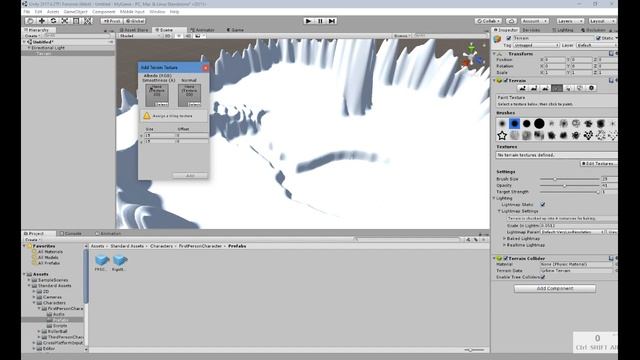Switch to the Console tab

point(71,233)
